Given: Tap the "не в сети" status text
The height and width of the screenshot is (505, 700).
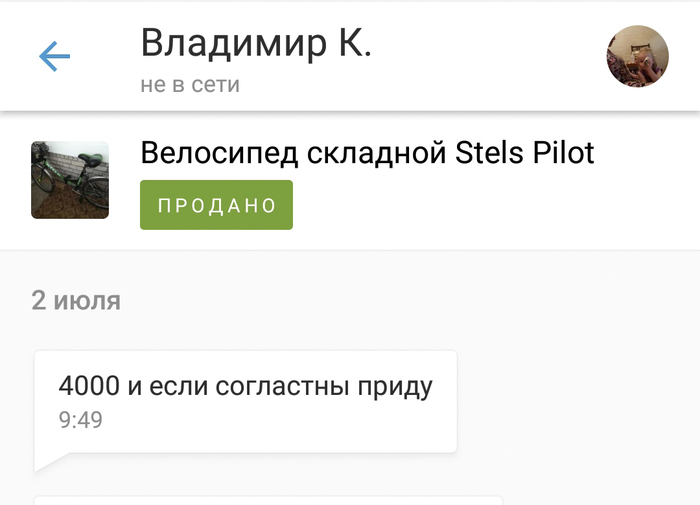Looking at the screenshot, I should pos(190,84).
